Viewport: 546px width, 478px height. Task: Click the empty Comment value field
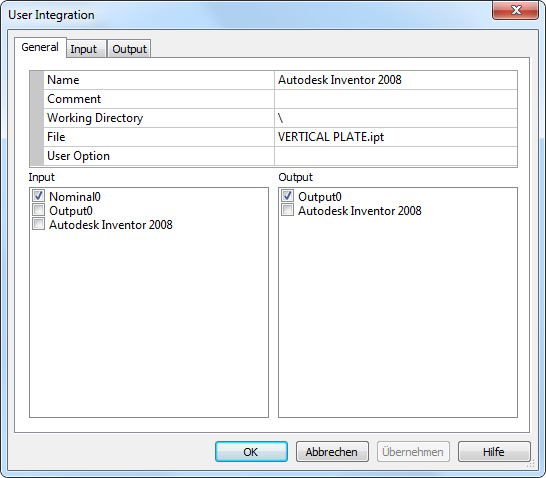[x=396, y=99]
